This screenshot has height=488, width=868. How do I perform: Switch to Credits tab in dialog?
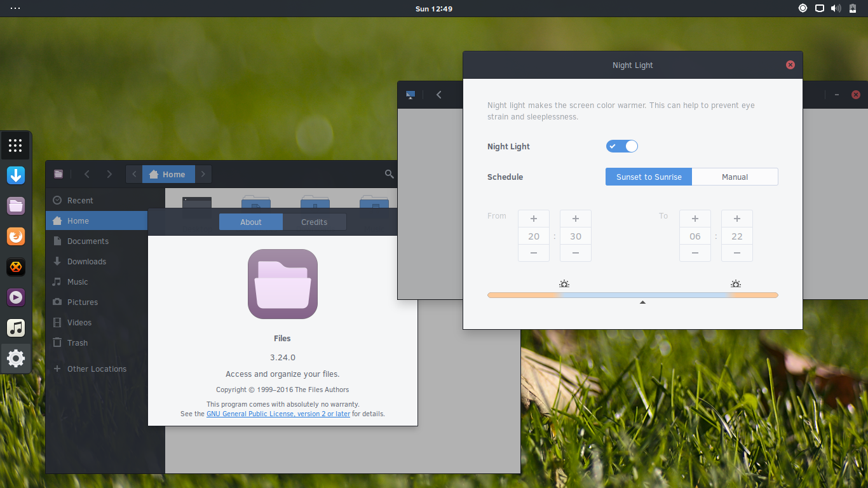[x=315, y=222]
